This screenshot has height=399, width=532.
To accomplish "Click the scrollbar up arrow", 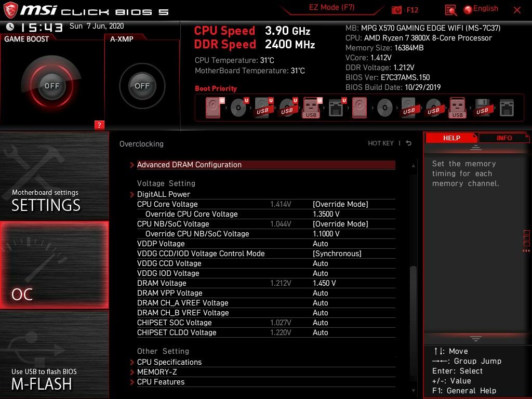I will tap(413, 166).
